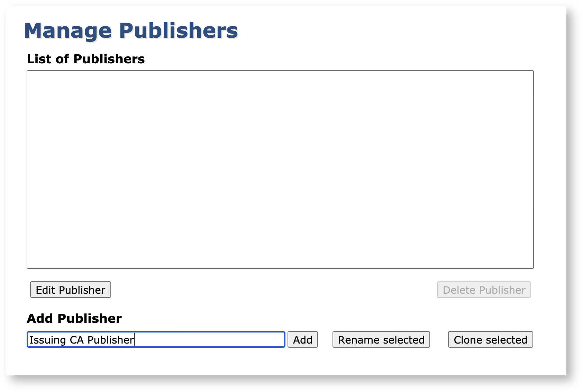Screen dimensions: 583x392
Task: Place cursor in 'Issuing CA Publisher' text
Action: (81, 340)
